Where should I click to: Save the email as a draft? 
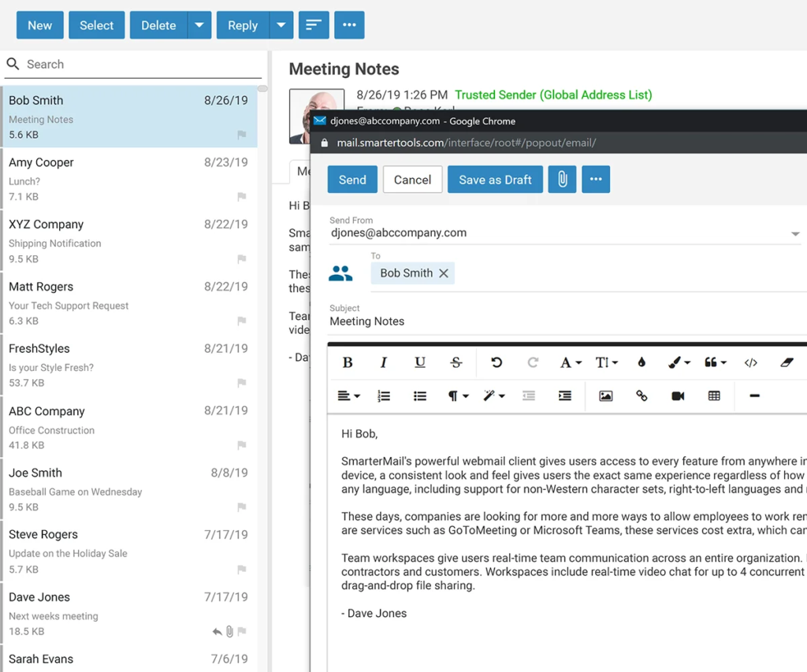495,179
